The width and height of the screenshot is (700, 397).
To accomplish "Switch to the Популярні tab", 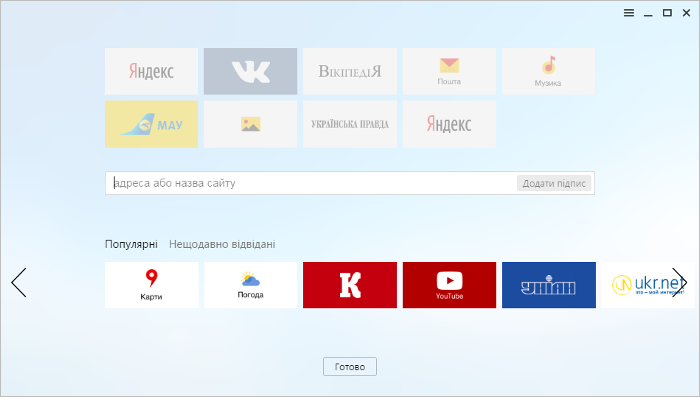I will tap(131, 244).
